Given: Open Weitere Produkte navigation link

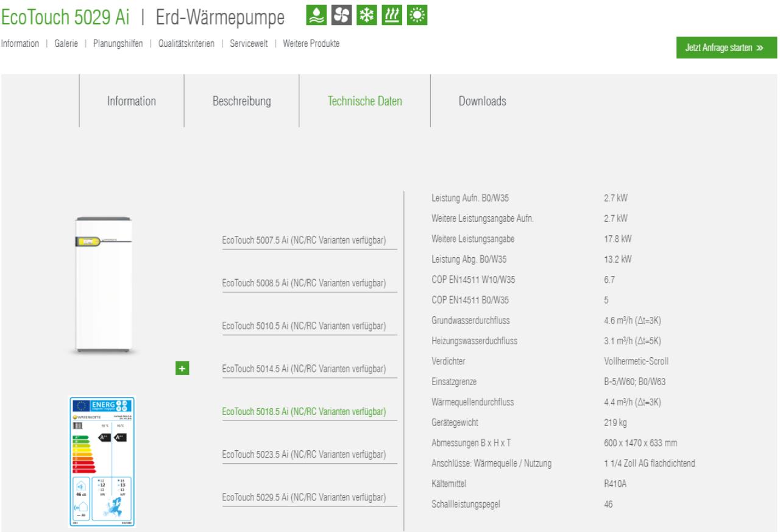Looking at the screenshot, I should [311, 43].
